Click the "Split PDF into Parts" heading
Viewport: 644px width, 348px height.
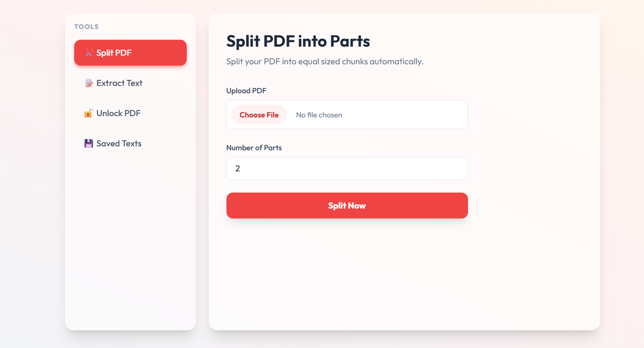tap(298, 41)
